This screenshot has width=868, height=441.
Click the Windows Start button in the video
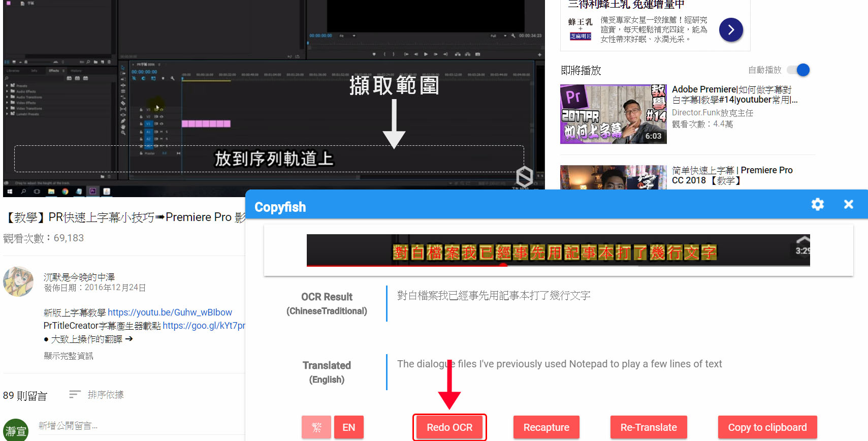point(10,192)
